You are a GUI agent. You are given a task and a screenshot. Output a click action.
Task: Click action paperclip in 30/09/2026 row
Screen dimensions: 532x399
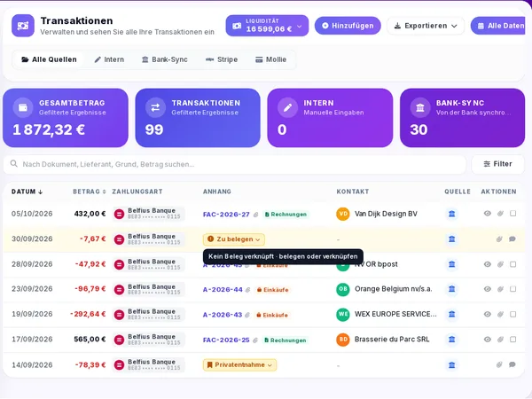click(x=499, y=239)
